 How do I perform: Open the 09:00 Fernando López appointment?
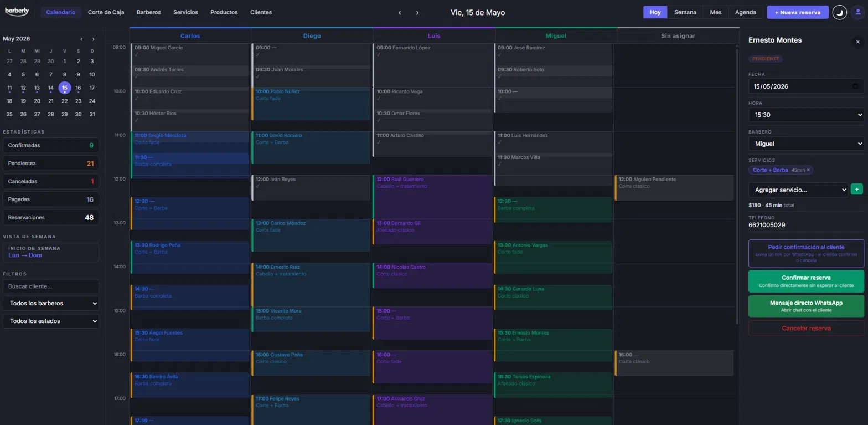[432, 64]
